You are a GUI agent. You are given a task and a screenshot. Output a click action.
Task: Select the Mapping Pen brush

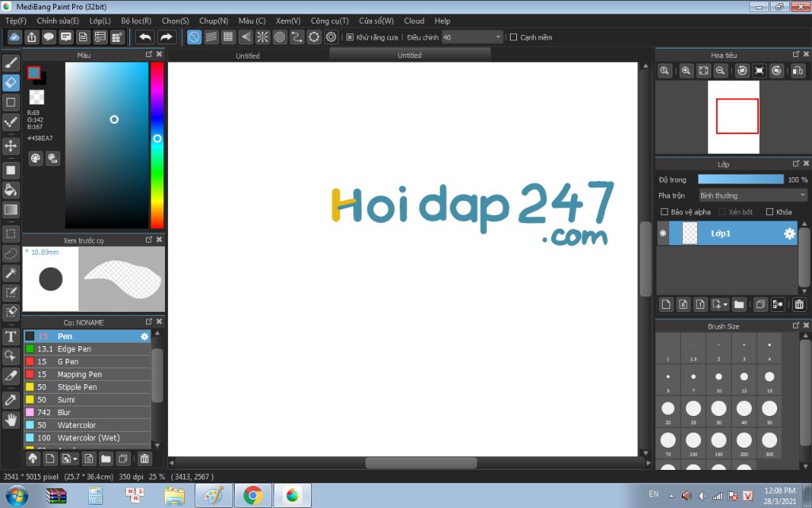87,375
